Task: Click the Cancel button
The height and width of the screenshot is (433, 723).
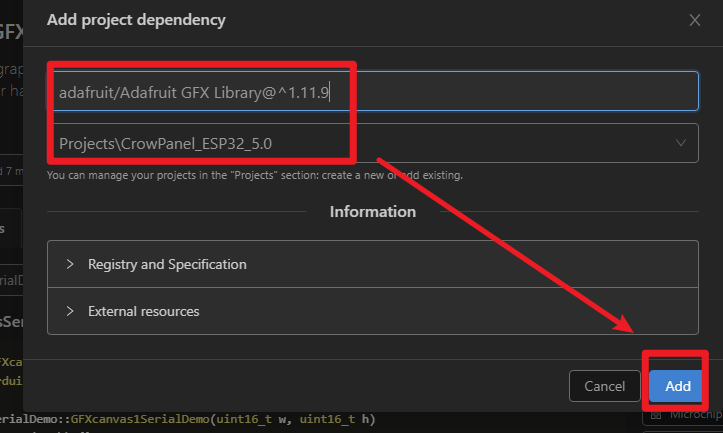Action: [x=604, y=386]
